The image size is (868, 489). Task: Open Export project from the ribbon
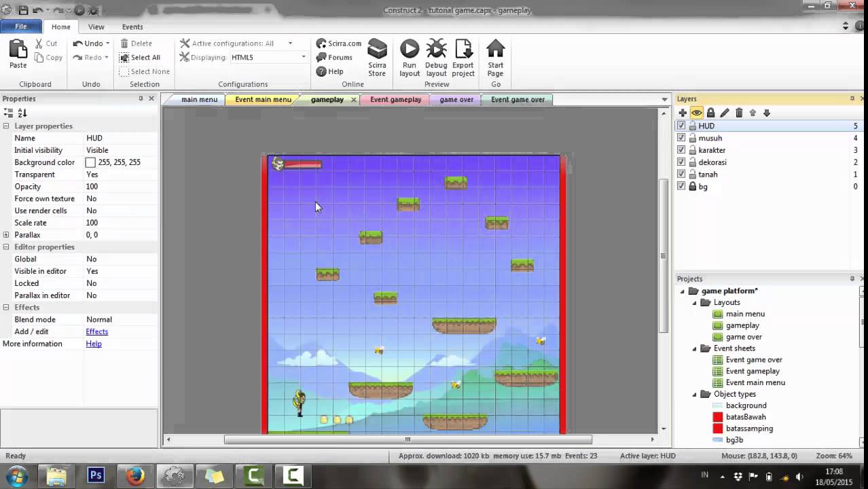coord(463,58)
